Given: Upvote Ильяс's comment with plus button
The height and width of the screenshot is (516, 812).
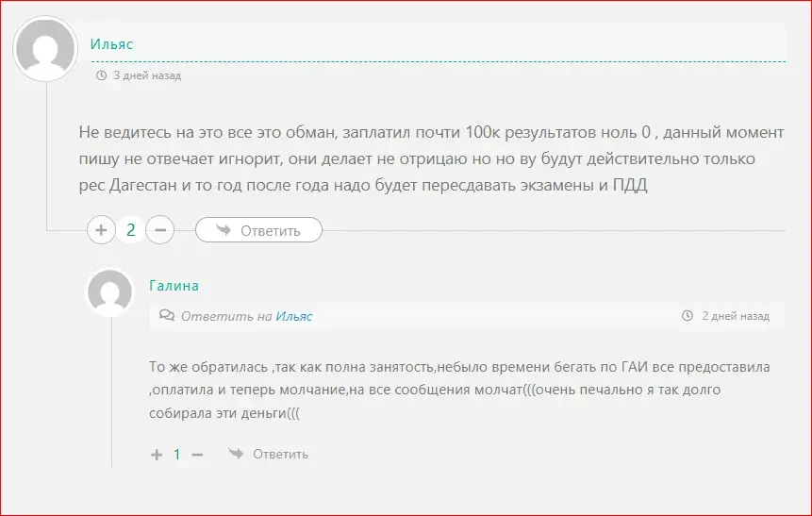Looking at the screenshot, I should [101, 230].
